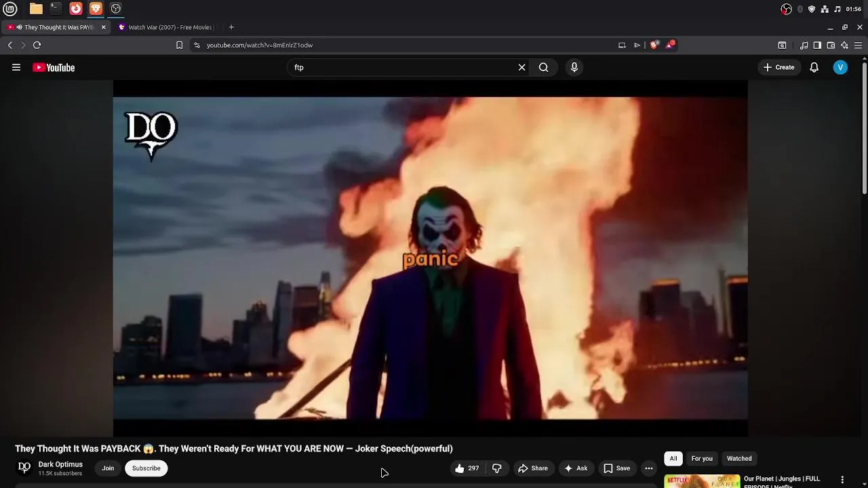The height and width of the screenshot is (488, 868).
Task: Like the video with 297 likes
Action: 467,468
